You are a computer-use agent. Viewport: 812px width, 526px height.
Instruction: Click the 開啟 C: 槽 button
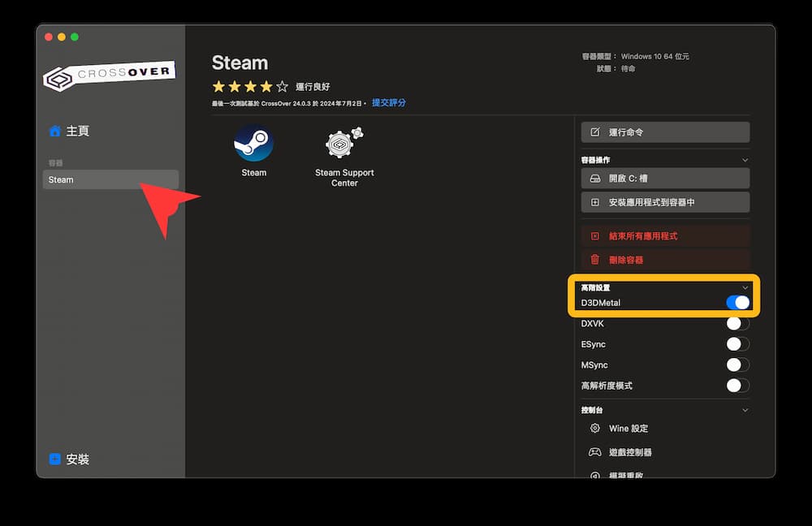click(665, 178)
